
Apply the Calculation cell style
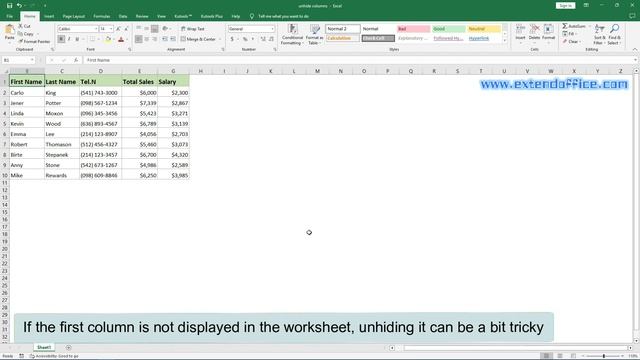click(x=343, y=38)
